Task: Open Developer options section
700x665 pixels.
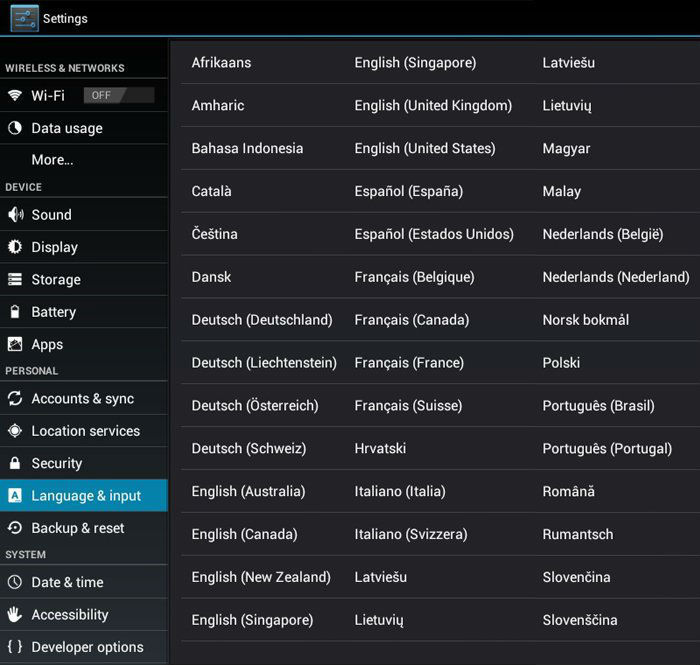Action: click(87, 647)
